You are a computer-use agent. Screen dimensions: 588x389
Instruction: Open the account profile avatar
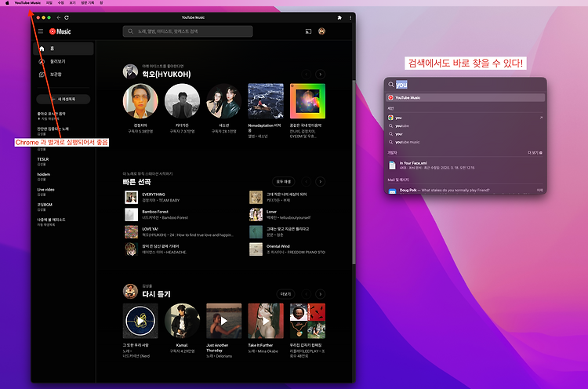[321, 31]
